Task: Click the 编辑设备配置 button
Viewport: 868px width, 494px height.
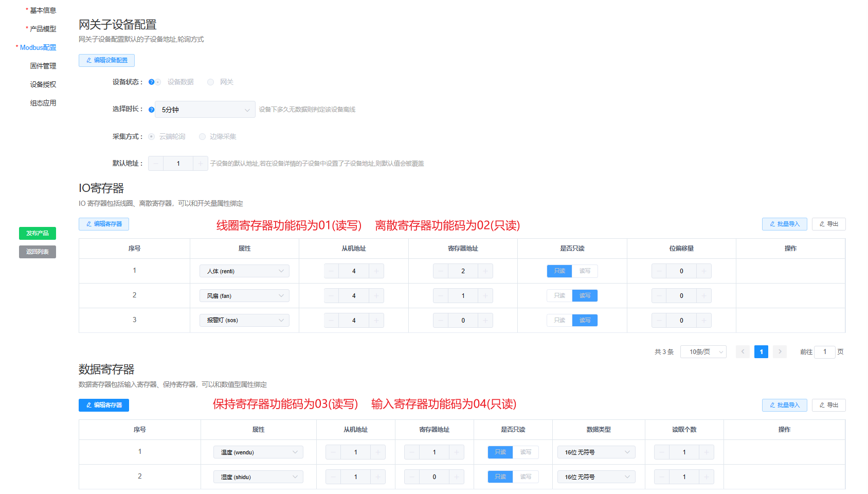Action: pyautogui.click(x=106, y=61)
